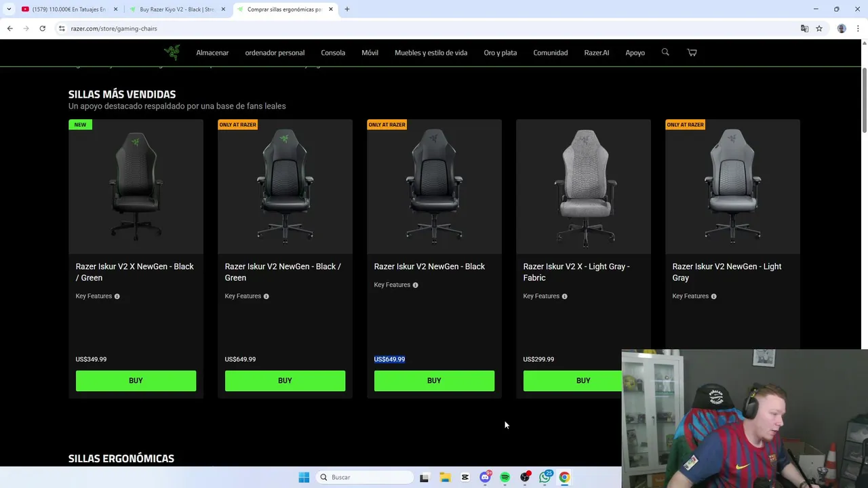The image size is (868, 488).
Task: Open the Apoyo menu
Action: 635,53
